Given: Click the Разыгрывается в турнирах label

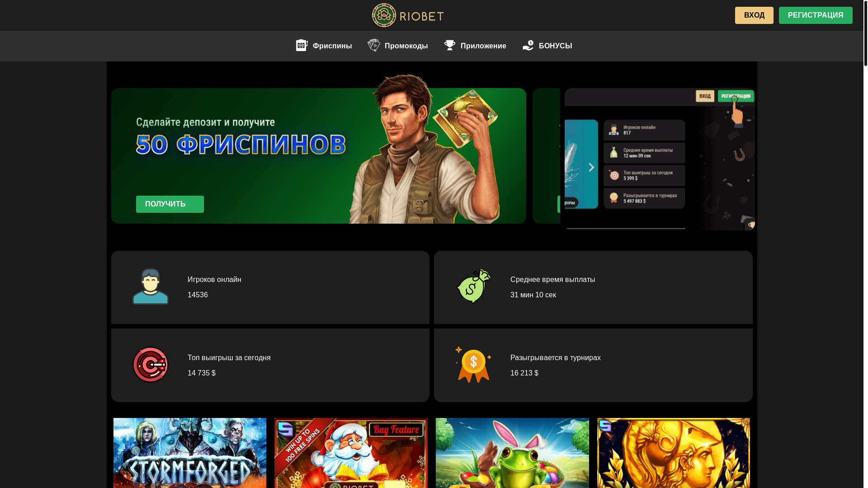Looking at the screenshot, I should 556,358.
